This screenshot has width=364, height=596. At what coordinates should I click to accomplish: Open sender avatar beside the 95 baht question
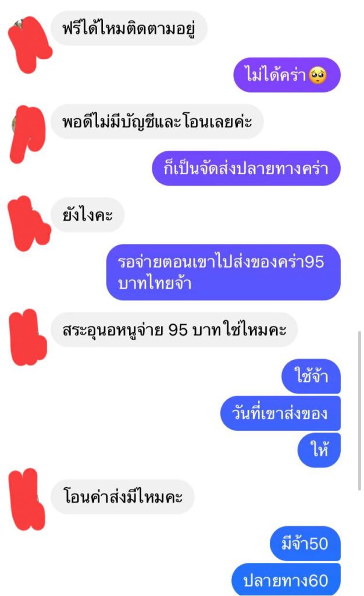click(x=27, y=337)
